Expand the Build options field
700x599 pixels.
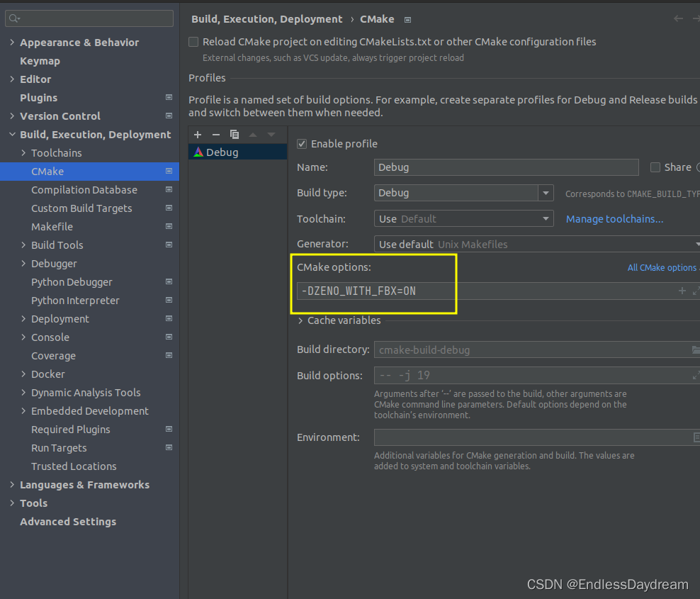695,375
